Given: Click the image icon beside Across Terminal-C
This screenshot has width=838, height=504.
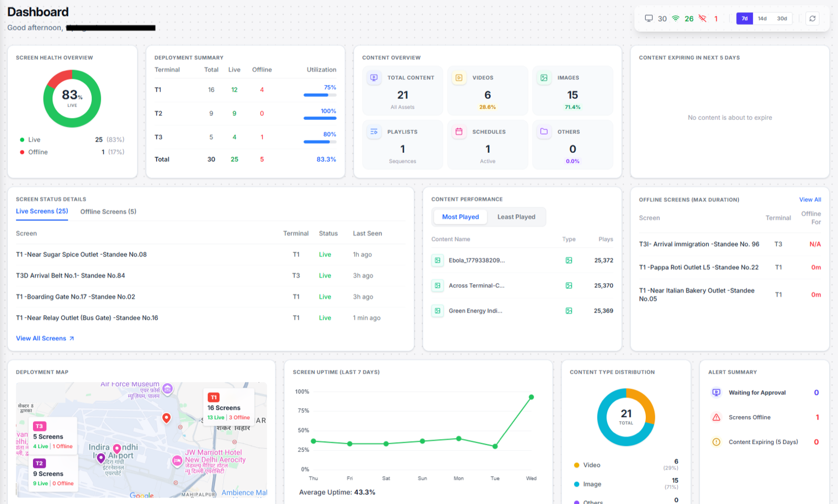Looking at the screenshot, I should coord(437,285).
